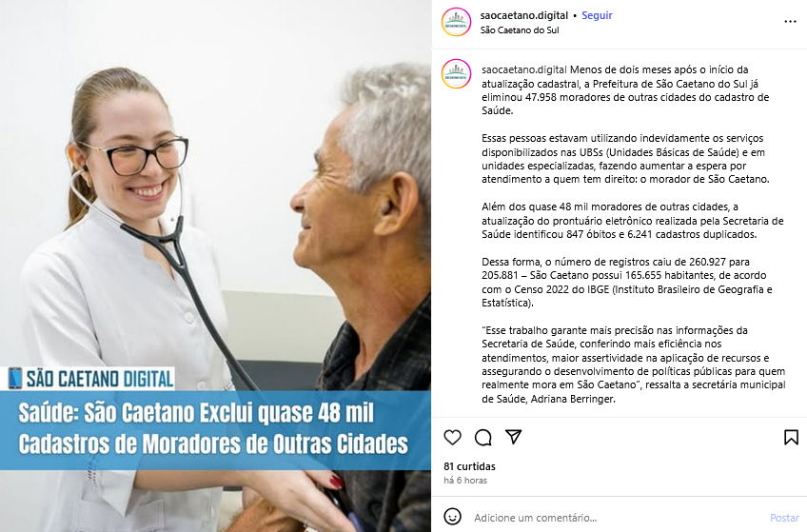The image size is (807, 532).
Task: Open the emoji picker smiley icon
Action: point(452,517)
